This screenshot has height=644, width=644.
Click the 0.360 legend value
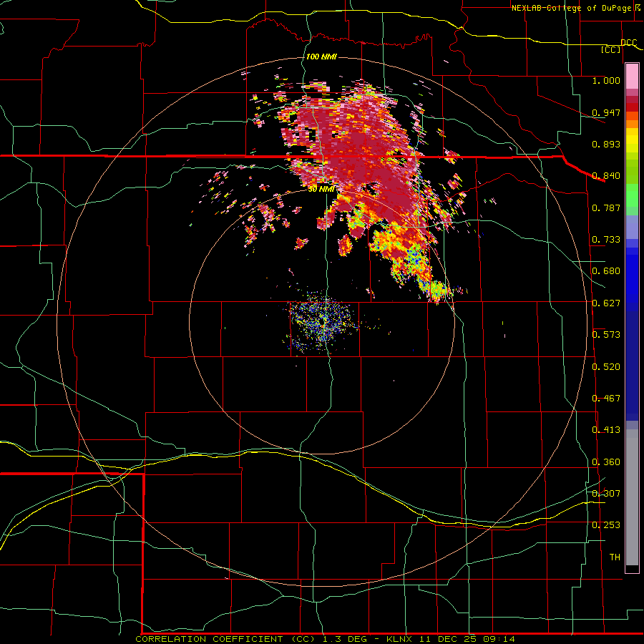(606, 462)
